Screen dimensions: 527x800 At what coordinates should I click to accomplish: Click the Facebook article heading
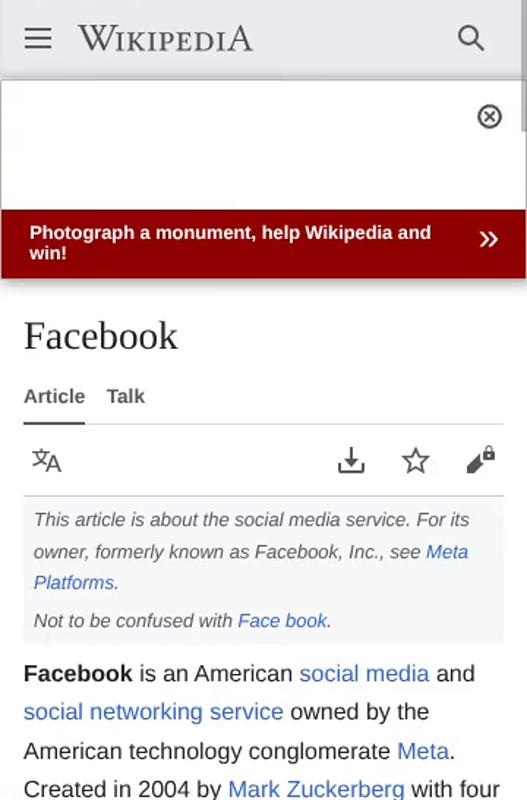pos(101,336)
